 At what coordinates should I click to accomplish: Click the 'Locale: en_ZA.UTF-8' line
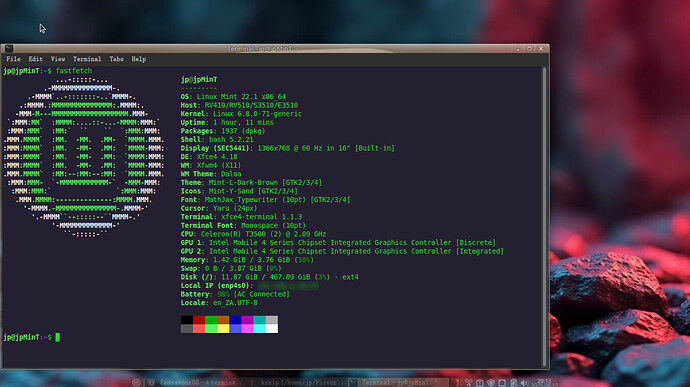tap(219, 303)
